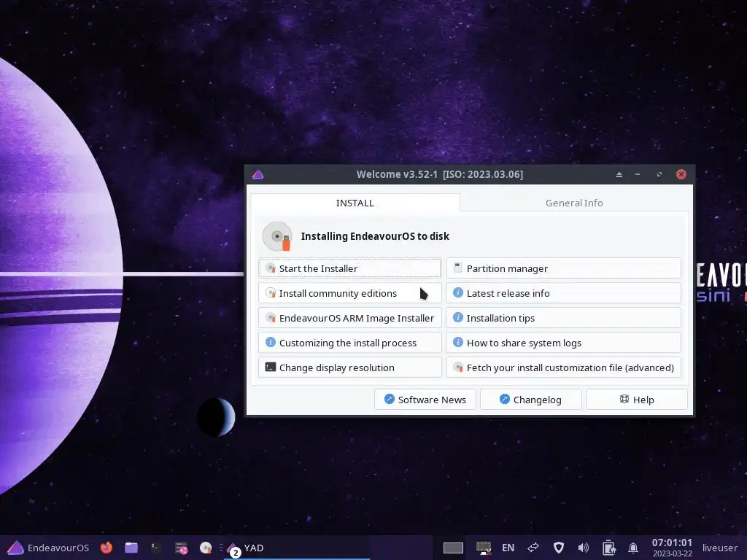Viewport: 747px width, 560px height.
Task: Launch EndeavourOS ARM Image Installer
Action: pyautogui.click(x=349, y=318)
